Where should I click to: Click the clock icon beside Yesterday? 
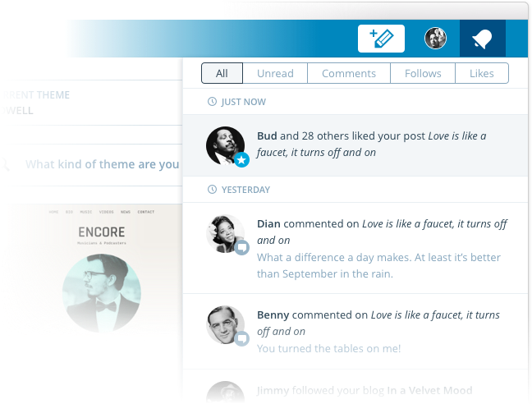(212, 190)
